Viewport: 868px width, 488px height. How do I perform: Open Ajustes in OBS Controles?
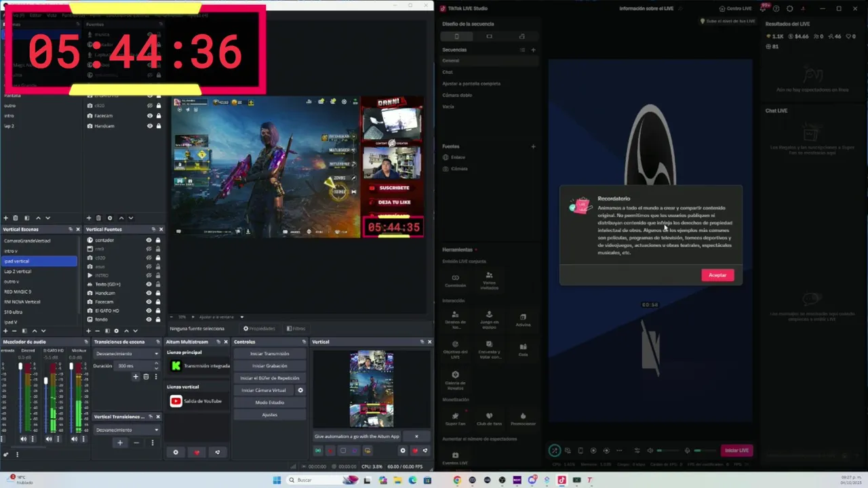[269, 415]
